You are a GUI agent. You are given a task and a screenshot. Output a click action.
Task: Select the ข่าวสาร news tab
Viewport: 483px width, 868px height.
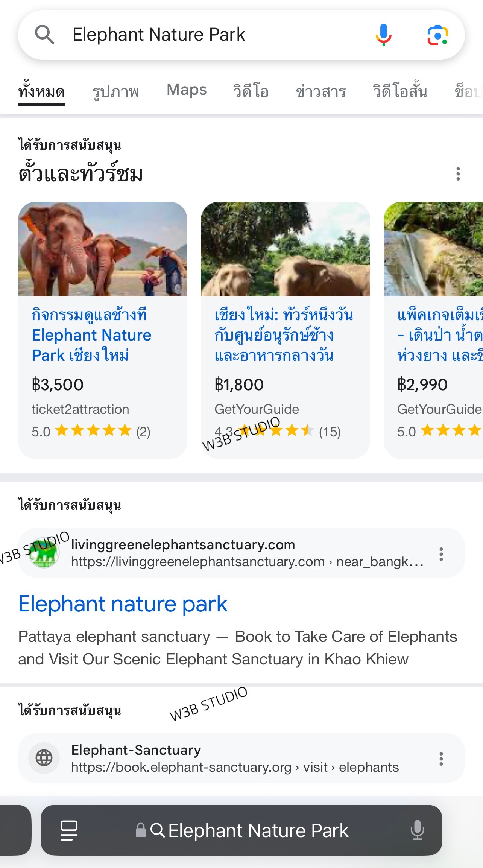320,91
